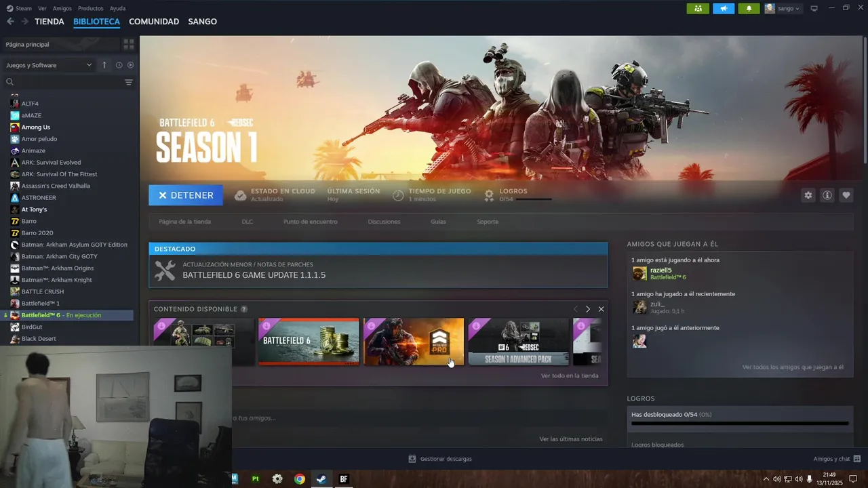Open Season 1 Advanced Pack thumbnail
This screenshot has height=488, width=868.
pos(518,342)
